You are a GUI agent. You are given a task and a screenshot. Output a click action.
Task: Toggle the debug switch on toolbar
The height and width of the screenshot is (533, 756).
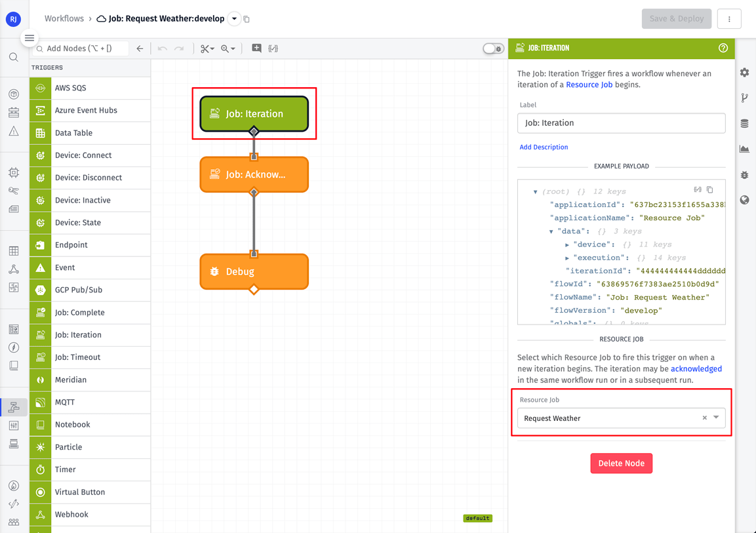pos(493,49)
